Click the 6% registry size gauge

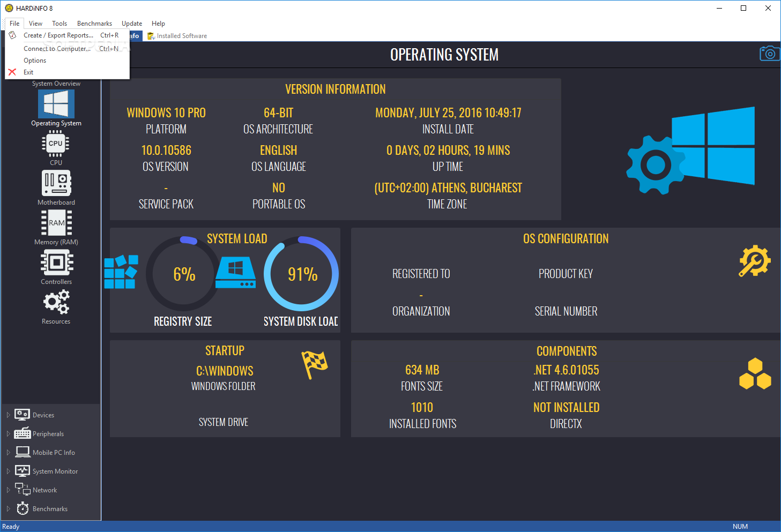tap(184, 274)
